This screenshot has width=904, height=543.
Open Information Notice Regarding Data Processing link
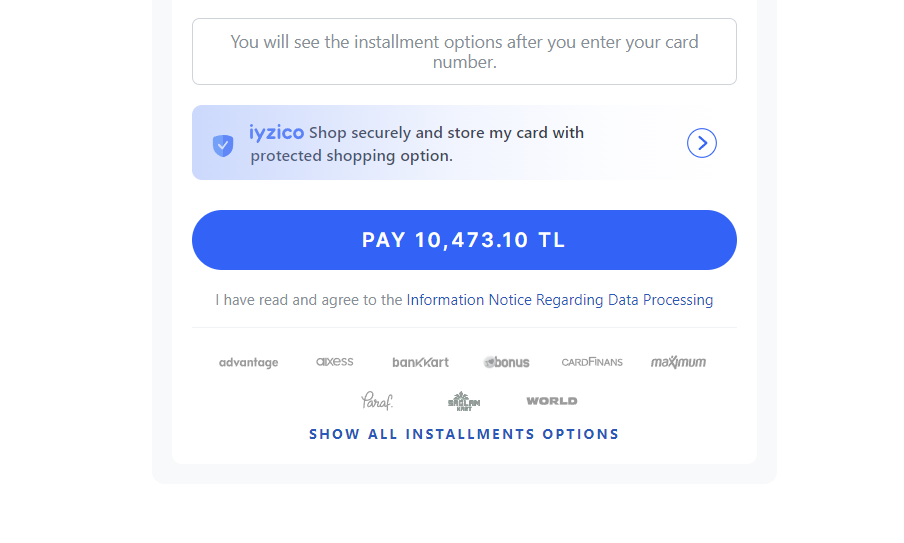[560, 300]
